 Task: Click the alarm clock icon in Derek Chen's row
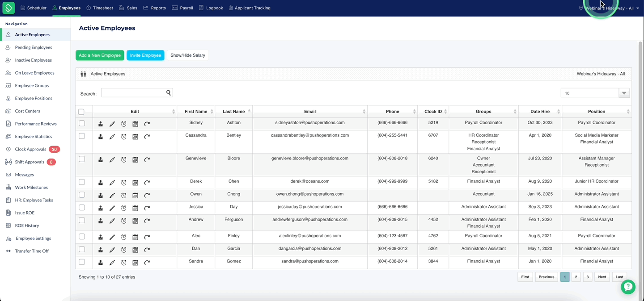[x=124, y=183]
